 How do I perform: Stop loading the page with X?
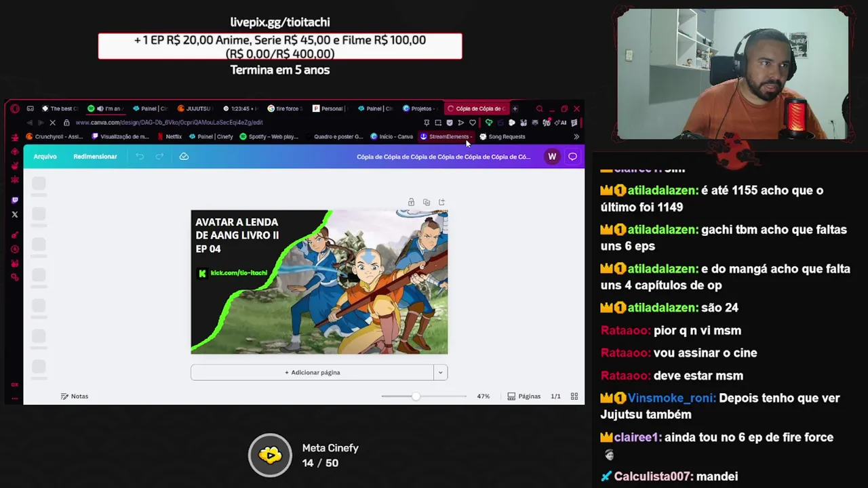(x=52, y=123)
